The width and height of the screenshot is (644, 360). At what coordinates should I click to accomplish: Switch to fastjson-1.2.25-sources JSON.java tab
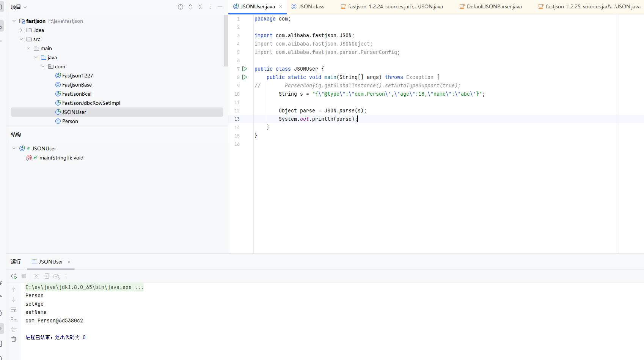[x=589, y=6]
